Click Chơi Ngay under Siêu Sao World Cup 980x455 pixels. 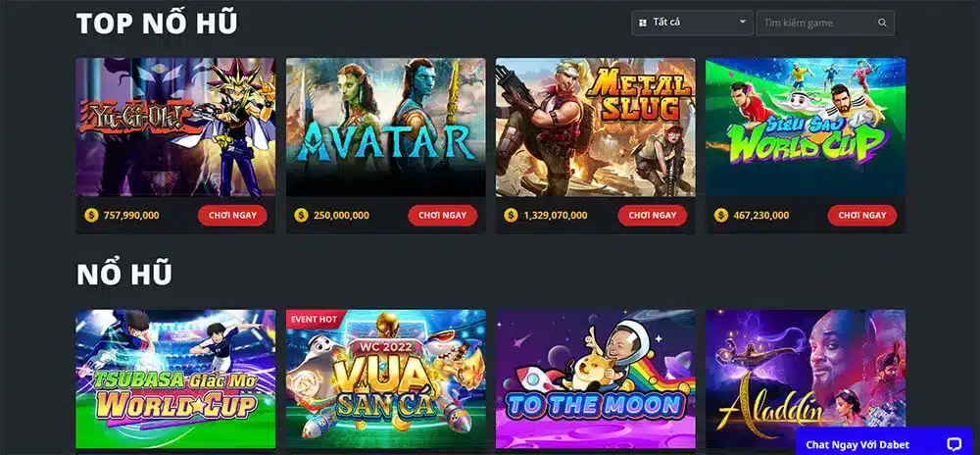pos(861,215)
